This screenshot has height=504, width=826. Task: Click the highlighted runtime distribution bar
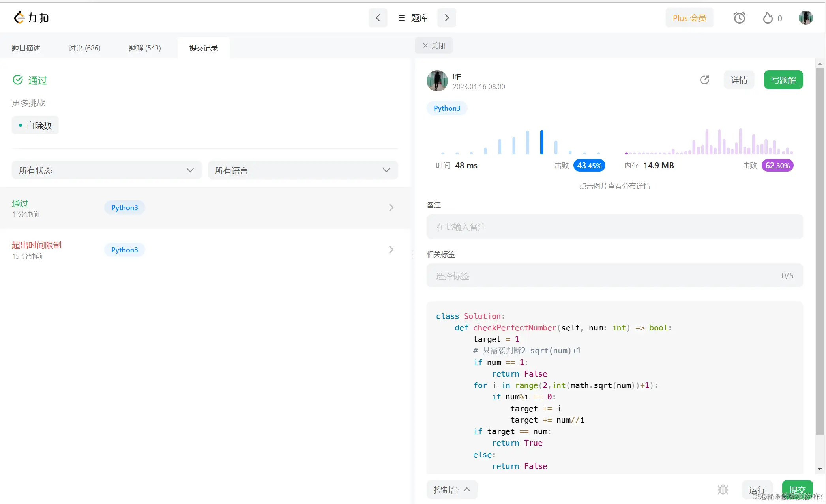541,142
